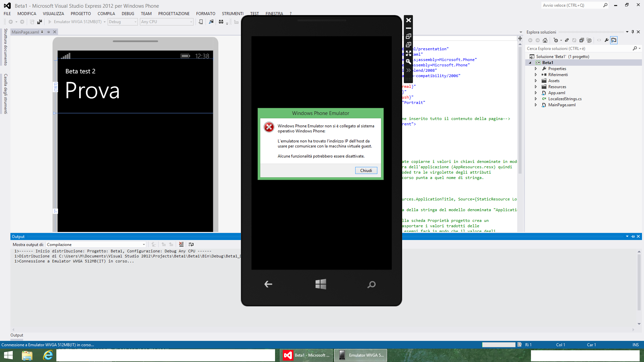Rotate emulator left using side toolbar icon
644x362 pixels.
pyautogui.click(x=408, y=36)
